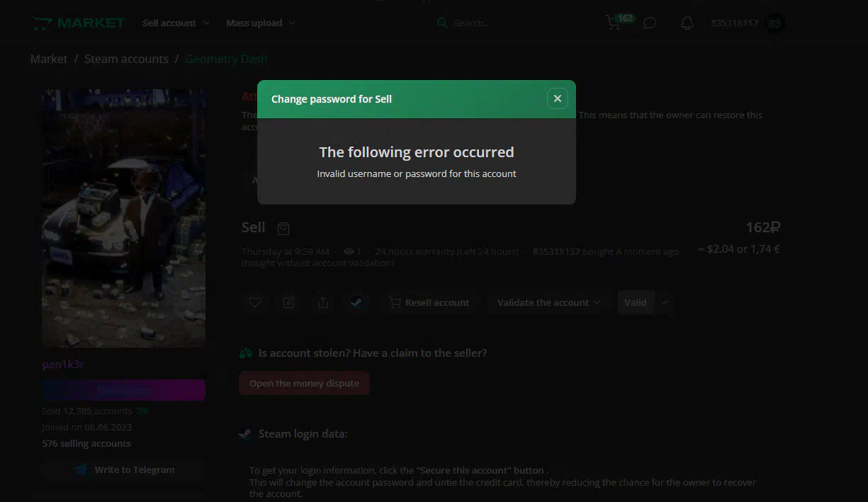Click the Invalid username or password message
868x502 pixels.
[417, 173]
